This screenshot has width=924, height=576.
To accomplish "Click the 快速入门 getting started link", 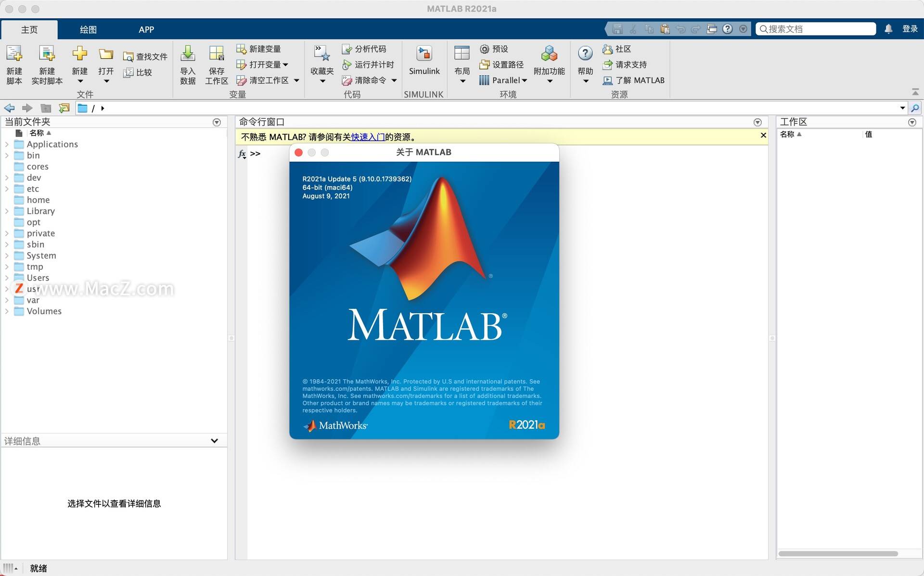I will tap(368, 137).
